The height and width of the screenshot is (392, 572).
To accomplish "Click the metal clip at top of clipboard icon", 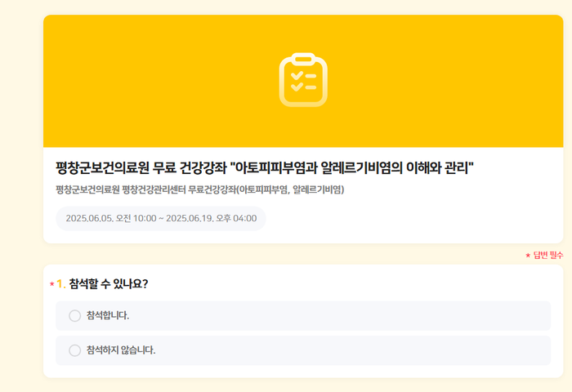I will (303, 59).
